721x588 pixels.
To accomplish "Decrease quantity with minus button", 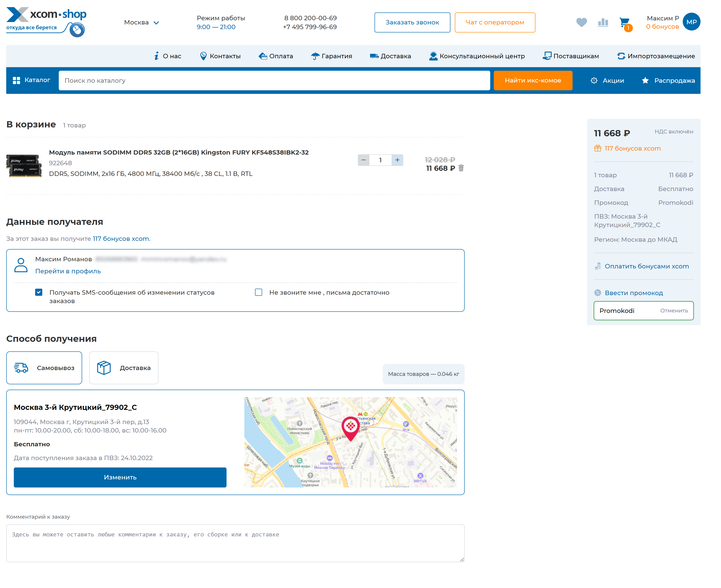I will (x=363, y=160).
